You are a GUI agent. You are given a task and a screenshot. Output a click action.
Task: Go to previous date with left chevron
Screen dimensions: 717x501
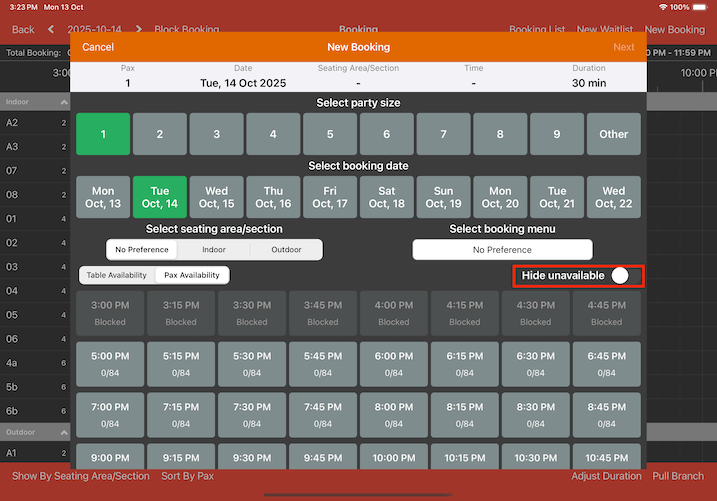(x=51, y=29)
